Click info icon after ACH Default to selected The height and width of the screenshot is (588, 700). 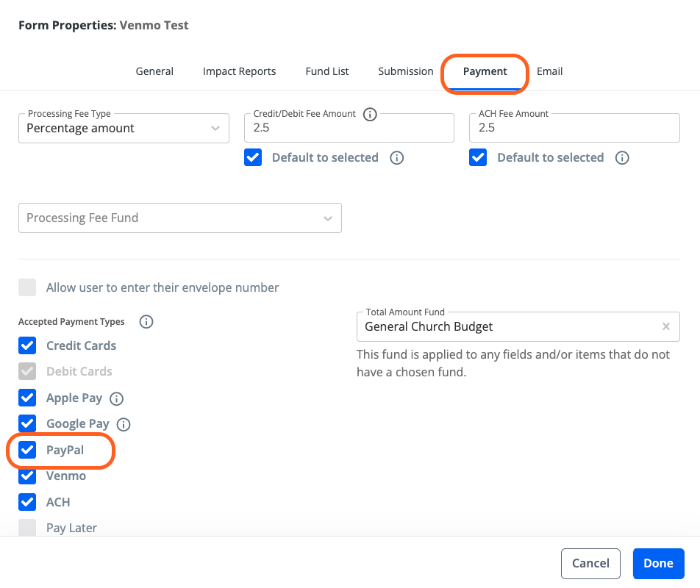pos(622,158)
